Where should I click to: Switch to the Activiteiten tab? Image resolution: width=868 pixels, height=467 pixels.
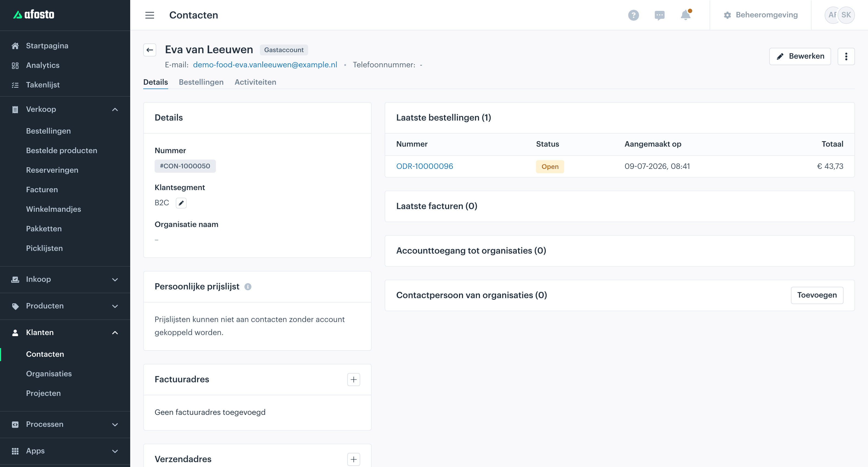coord(256,82)
